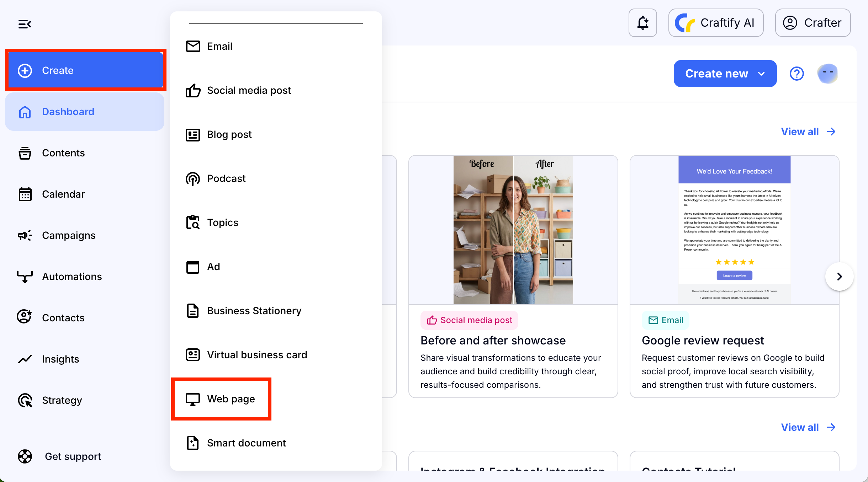This screenshot has height=482, width=868.
Task: Click the Get support icon
Action: click(25, 456)
